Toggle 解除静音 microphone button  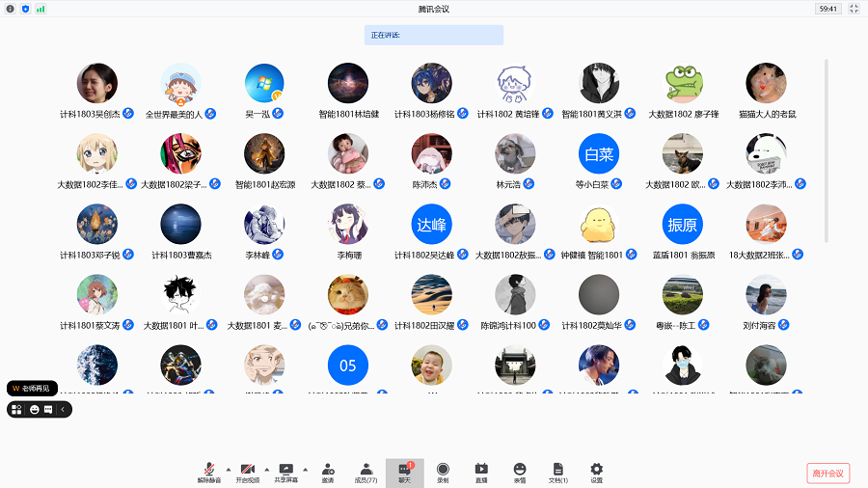pos(209,471)
